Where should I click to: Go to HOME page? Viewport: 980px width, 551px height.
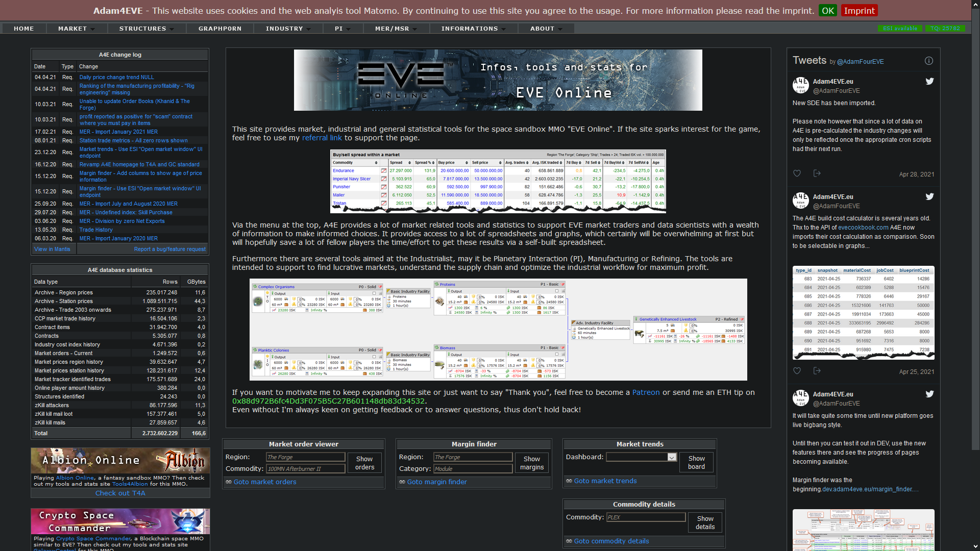(x=24, y=29)
